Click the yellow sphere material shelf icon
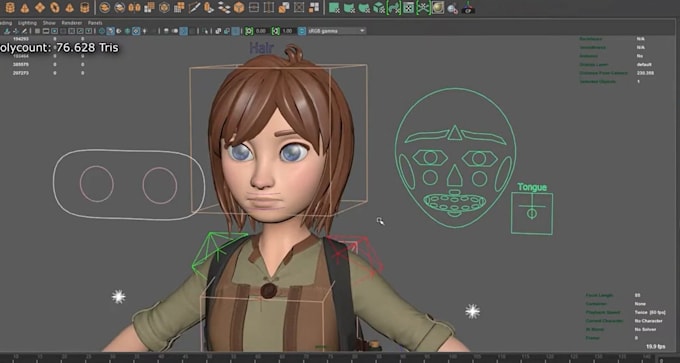The width and height of the screenshot is (680, 363). click(x=438, y=7)
